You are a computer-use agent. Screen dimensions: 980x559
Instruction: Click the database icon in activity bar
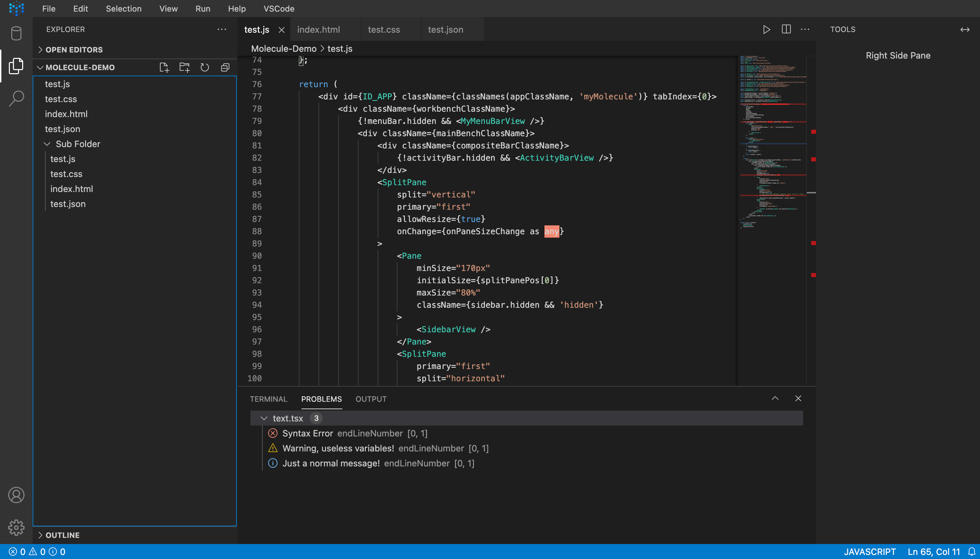(16, 33)
